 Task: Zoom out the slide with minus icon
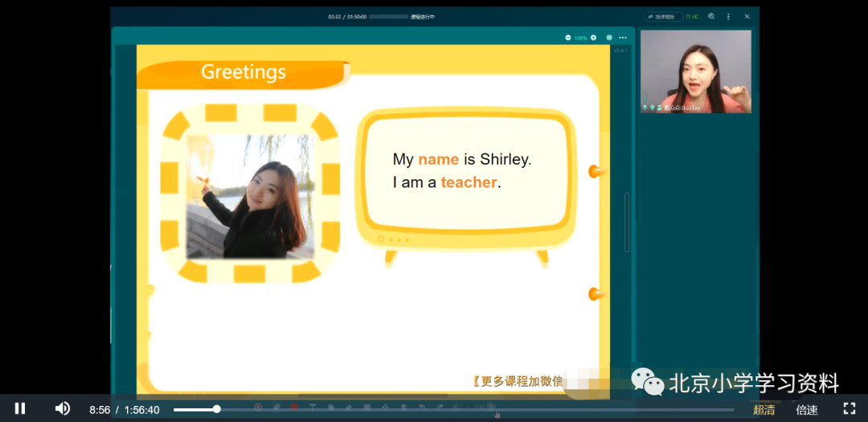[x=567, y=38]
